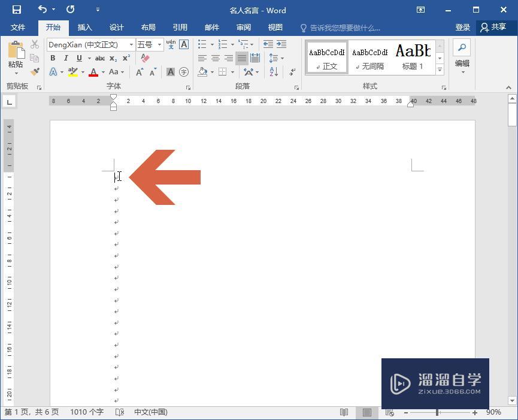Save the document with the floppy icon
This screenshot has width=518, height=420.
17,10
